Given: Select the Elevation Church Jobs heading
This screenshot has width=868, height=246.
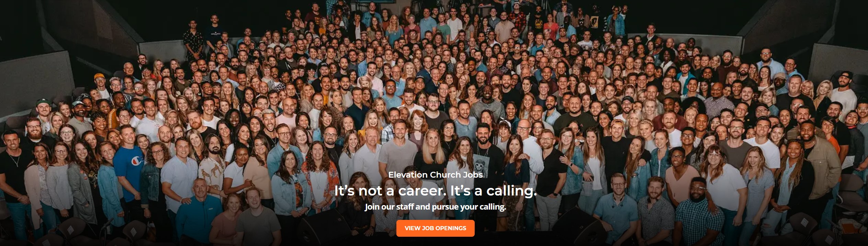Looking at the screenshot, I should [435, 175].
